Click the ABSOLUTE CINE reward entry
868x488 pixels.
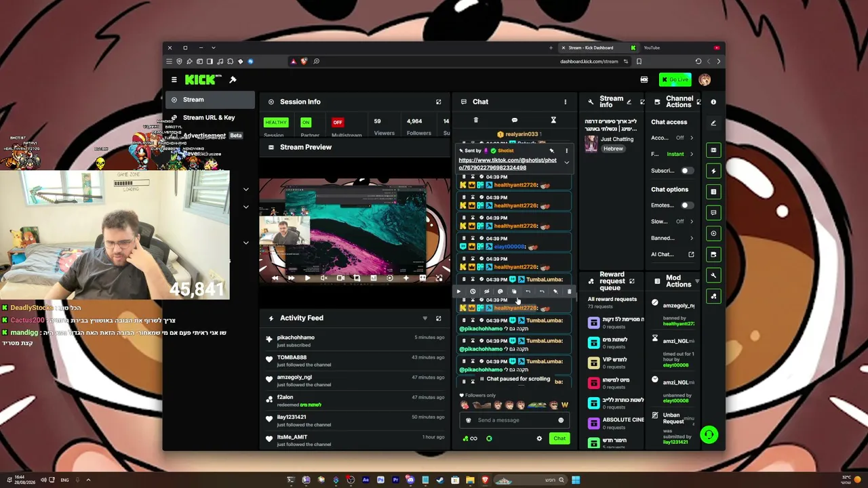click(616, 424)
